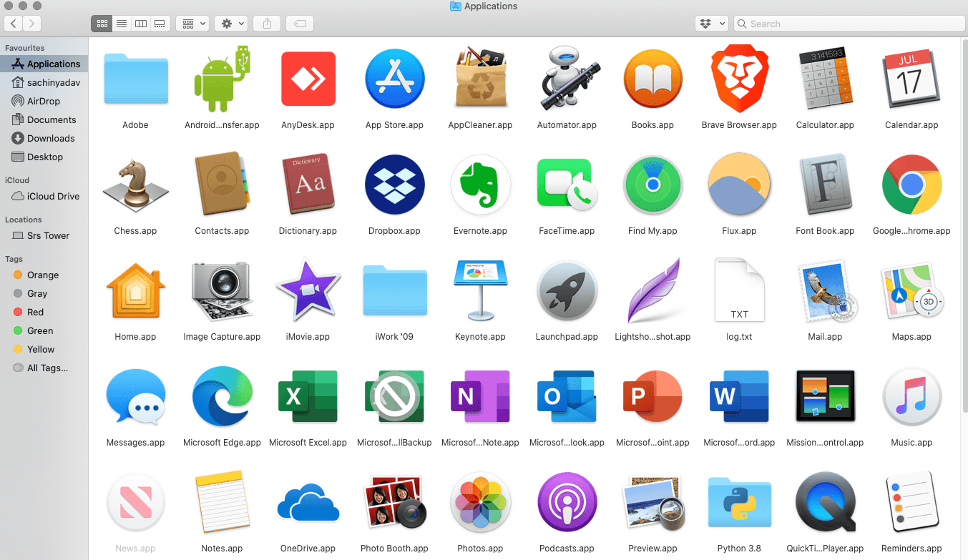Viewport: 968px width, 560px height.
Task: Select the Microsoft OneNote icon
Action: 481,396
